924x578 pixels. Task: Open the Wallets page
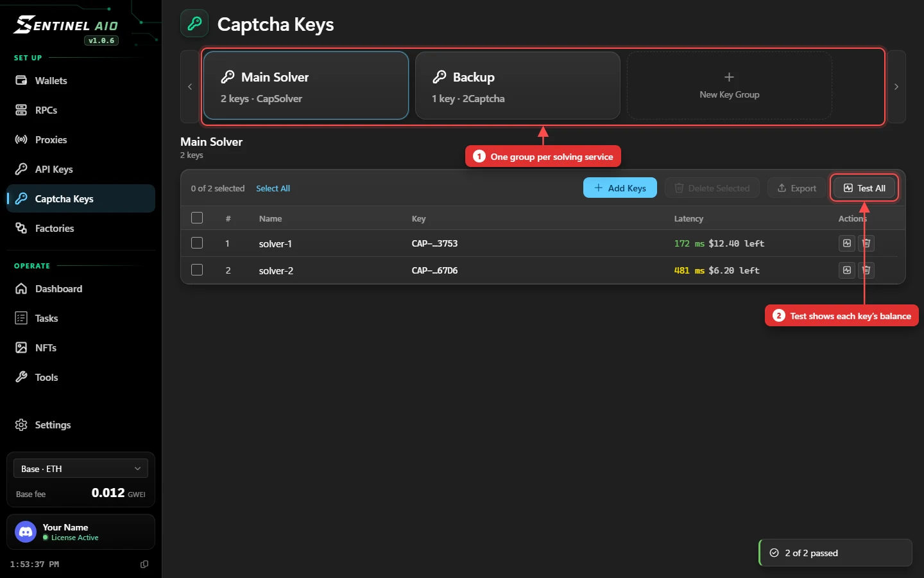pyautogui.click(x=81, y=80)
